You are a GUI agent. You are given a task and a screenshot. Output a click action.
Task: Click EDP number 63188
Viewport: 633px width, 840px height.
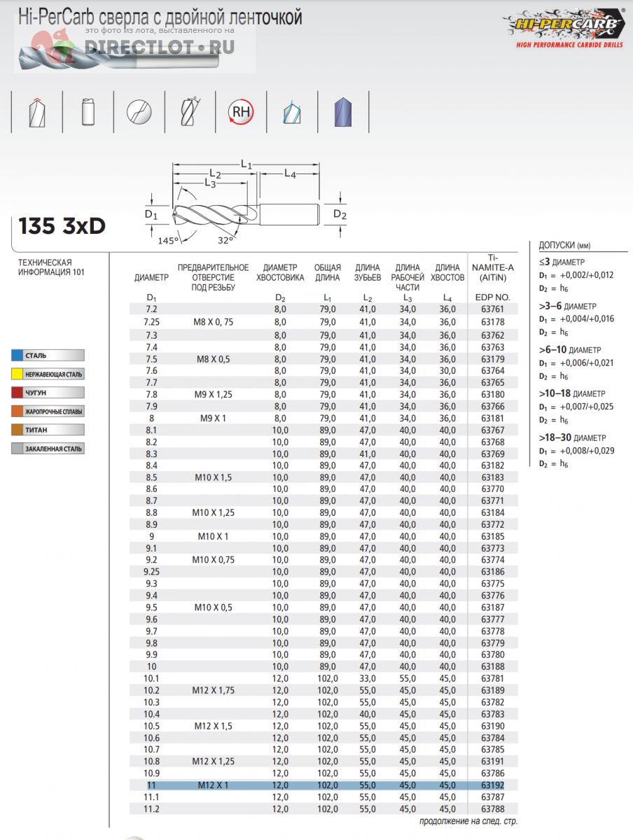click(493, 667)
